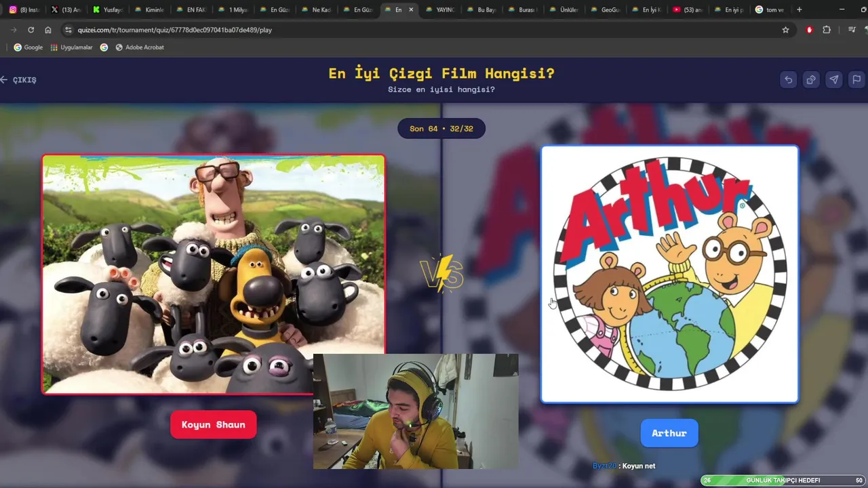
Task: Select the Arthur logo picture card
Action: click(669, 274)
